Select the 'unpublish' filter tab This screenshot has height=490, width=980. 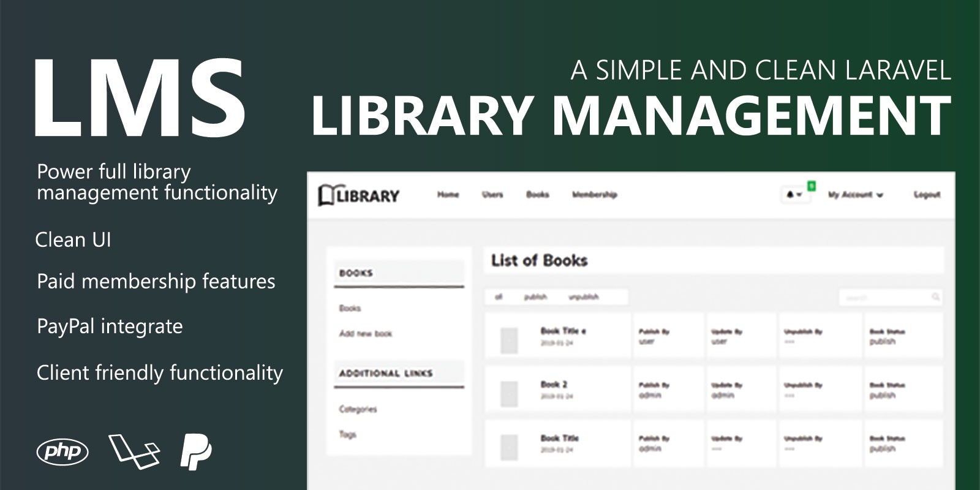583,297
